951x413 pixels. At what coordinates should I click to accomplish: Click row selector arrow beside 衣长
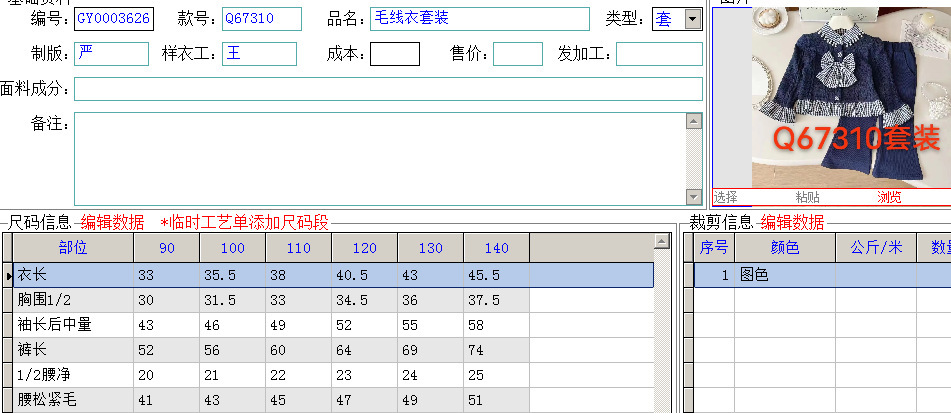click(x=8, y=276)
